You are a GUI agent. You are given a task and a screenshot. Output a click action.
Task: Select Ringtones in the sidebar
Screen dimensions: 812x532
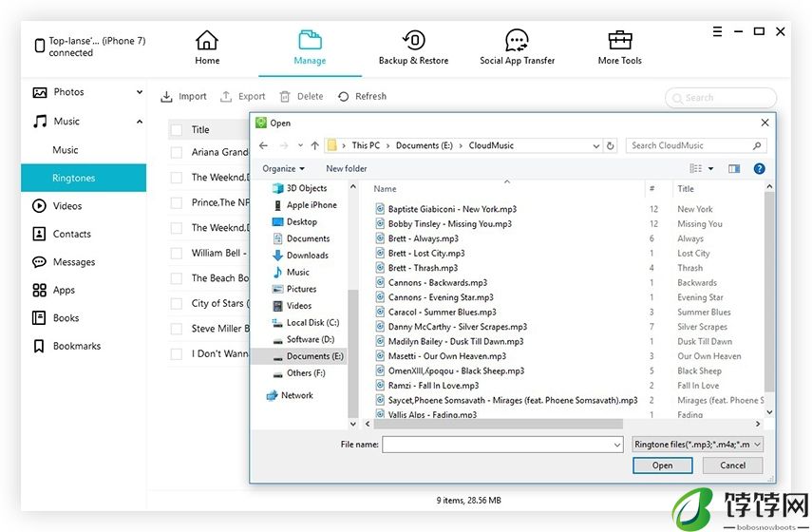(x=84, y=178)
